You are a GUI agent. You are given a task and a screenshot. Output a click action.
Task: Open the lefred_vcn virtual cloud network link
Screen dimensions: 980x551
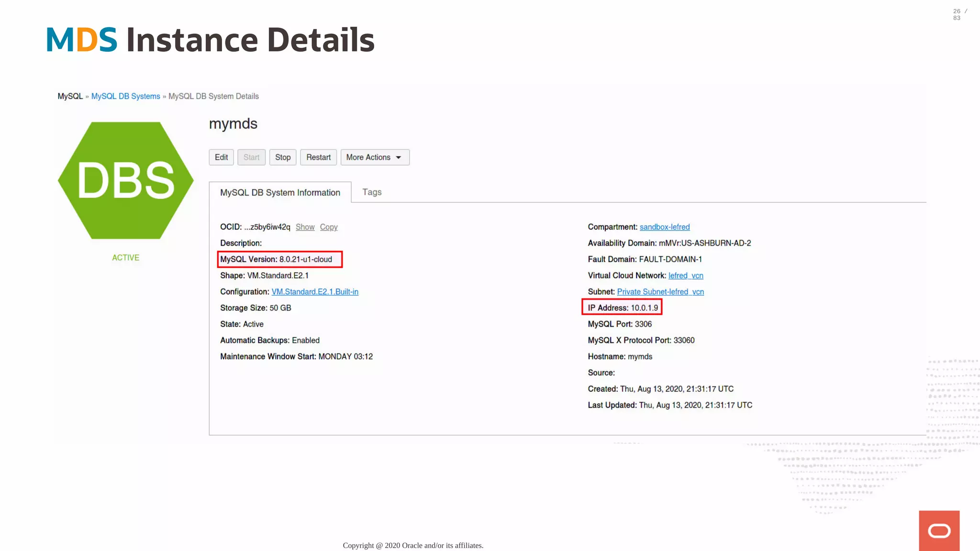(686, 275)
